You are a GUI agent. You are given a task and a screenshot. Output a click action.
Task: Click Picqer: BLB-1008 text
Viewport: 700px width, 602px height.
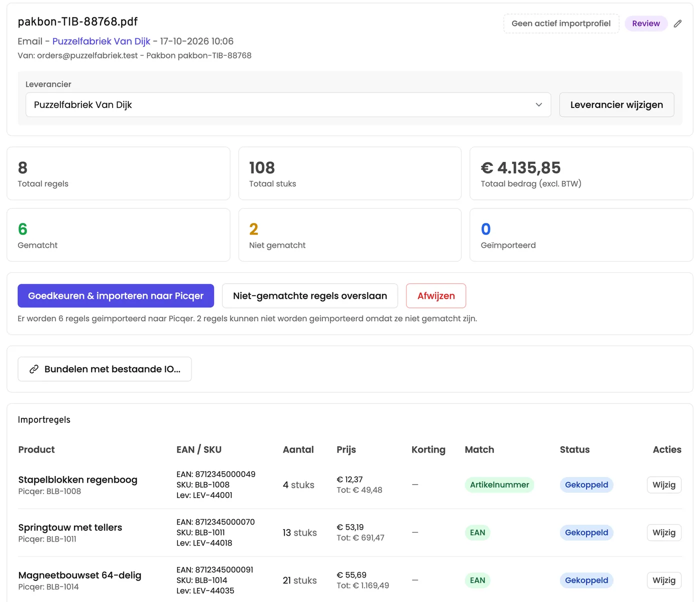pos(49,492)
